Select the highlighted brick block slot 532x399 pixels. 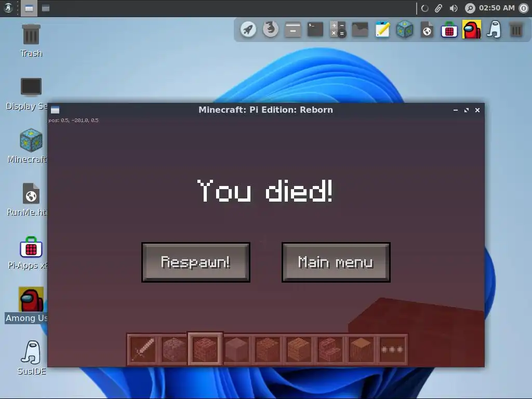click(205, 349)
